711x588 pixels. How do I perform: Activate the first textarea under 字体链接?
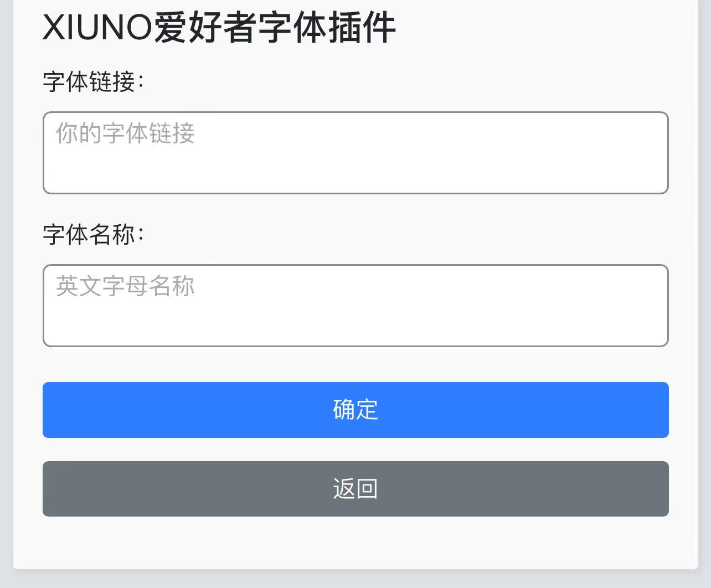tap(355, 153)
